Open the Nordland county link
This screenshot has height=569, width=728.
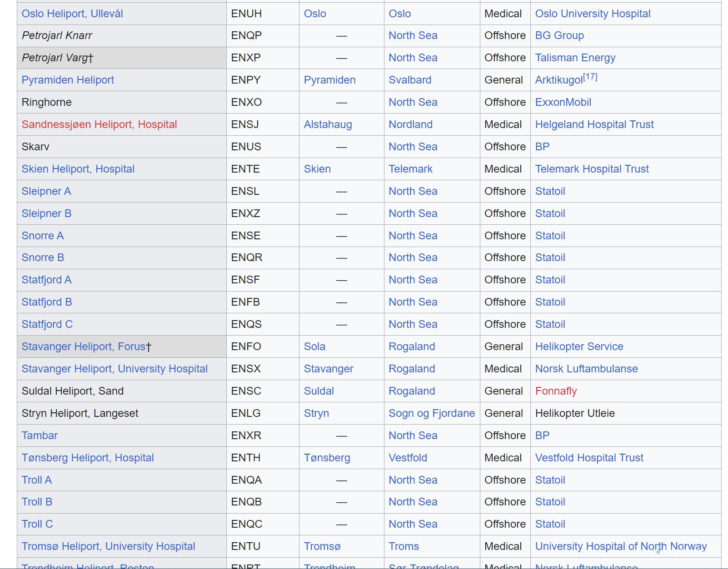410,124
